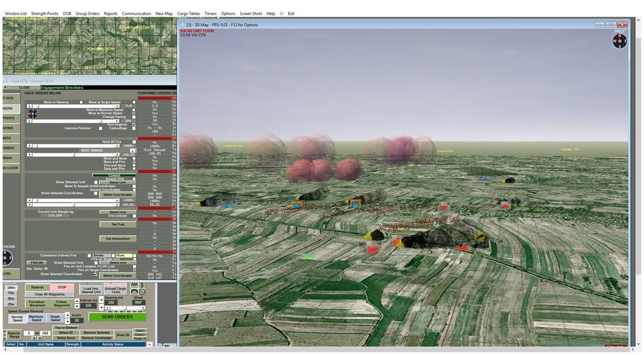Image resolution: width=644 pixels, height=355 pixels.
Task: Click the 3D Map window title icon
Action: pyautogui.click(x=182, y=25)
